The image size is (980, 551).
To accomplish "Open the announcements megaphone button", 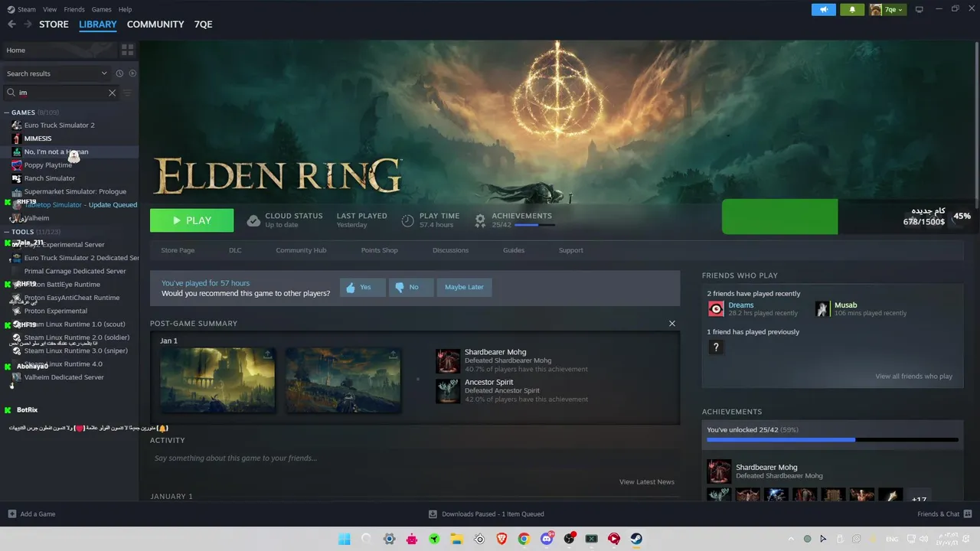I will pos(824,9).
